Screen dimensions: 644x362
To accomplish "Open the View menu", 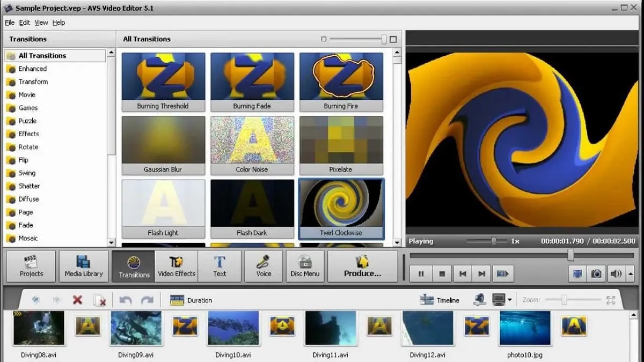I will 41,23.
